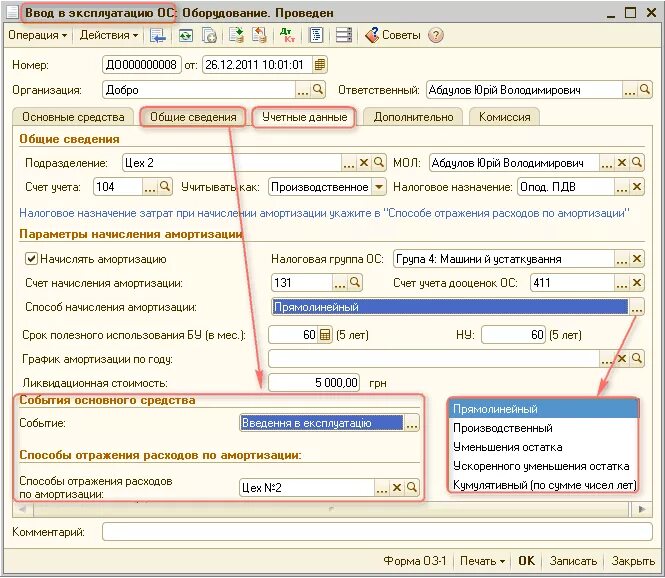Open selection ellipsis for Подразделение

(349, 163)
